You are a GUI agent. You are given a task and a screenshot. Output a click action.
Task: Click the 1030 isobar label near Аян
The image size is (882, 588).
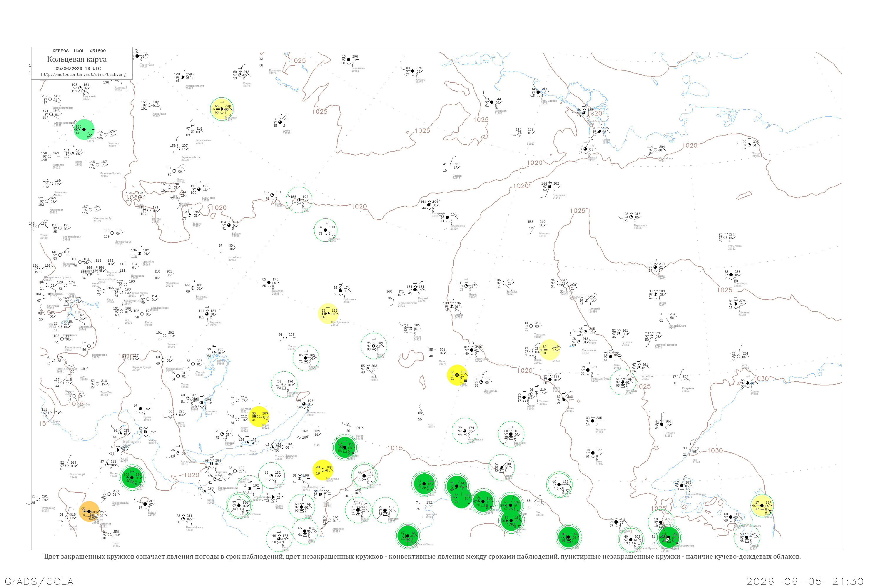[x=715, y=450]
